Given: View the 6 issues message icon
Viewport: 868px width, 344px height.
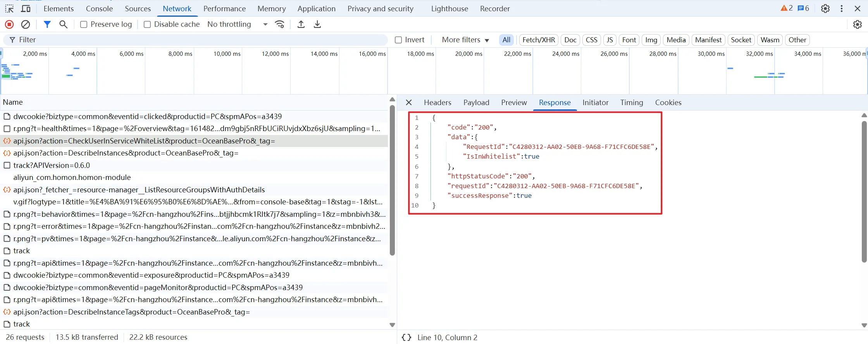Looking at the screenshot, I should (x=803, y=8).
